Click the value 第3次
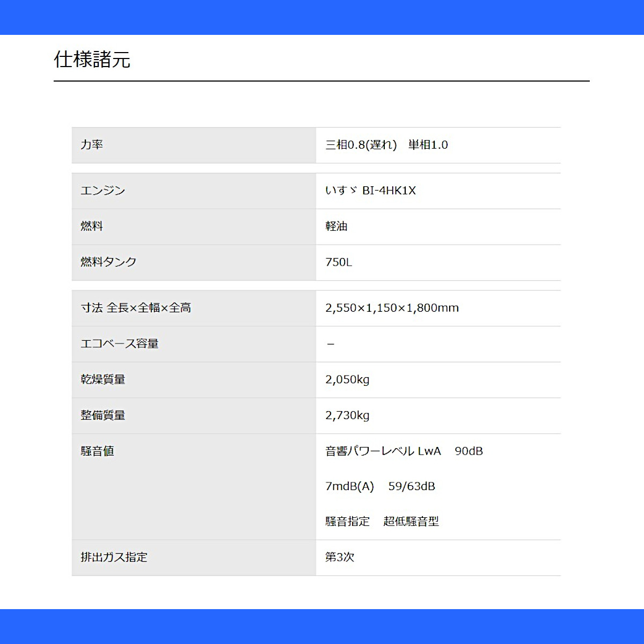 (x=340, y=557)
